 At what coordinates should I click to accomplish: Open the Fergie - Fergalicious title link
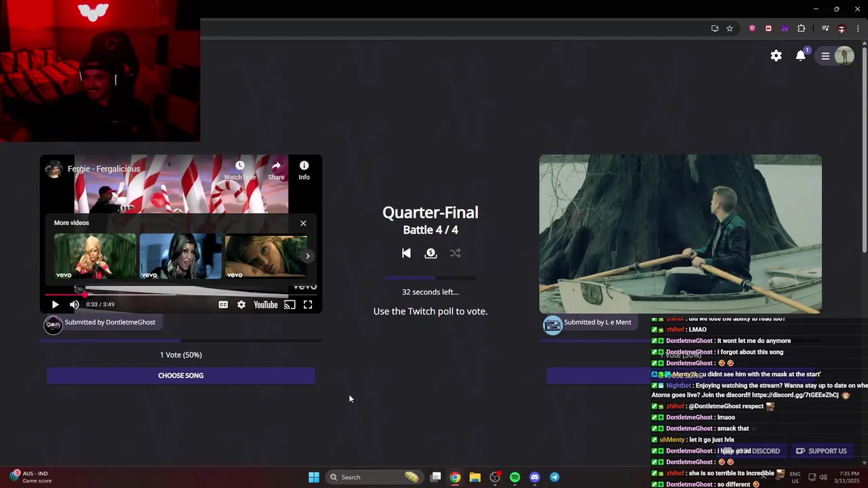coord(104,169)
